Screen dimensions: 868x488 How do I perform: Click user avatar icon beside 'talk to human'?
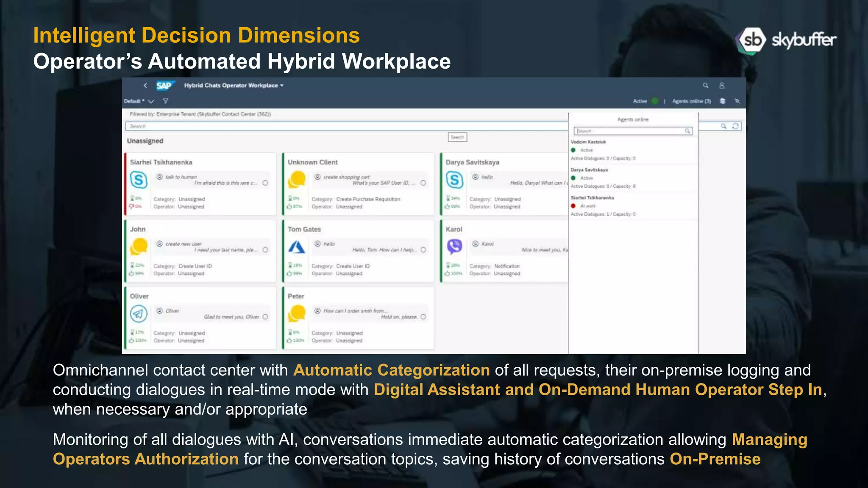(x=159, y=177)
